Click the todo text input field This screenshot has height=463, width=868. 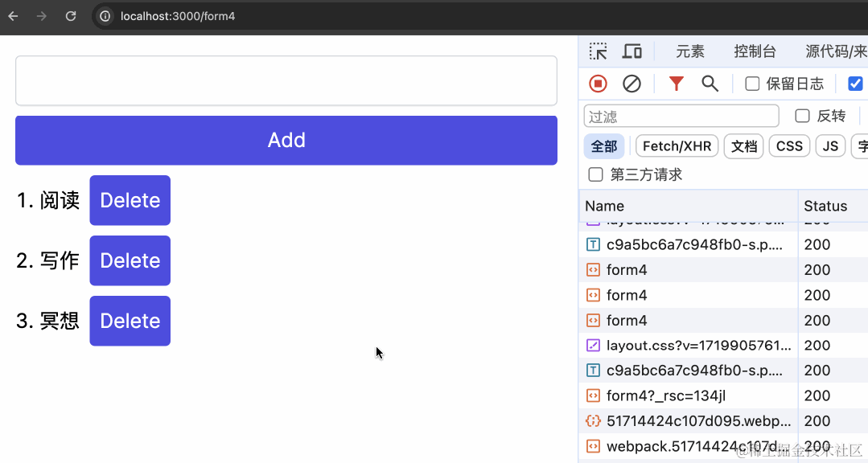[286, 80]
